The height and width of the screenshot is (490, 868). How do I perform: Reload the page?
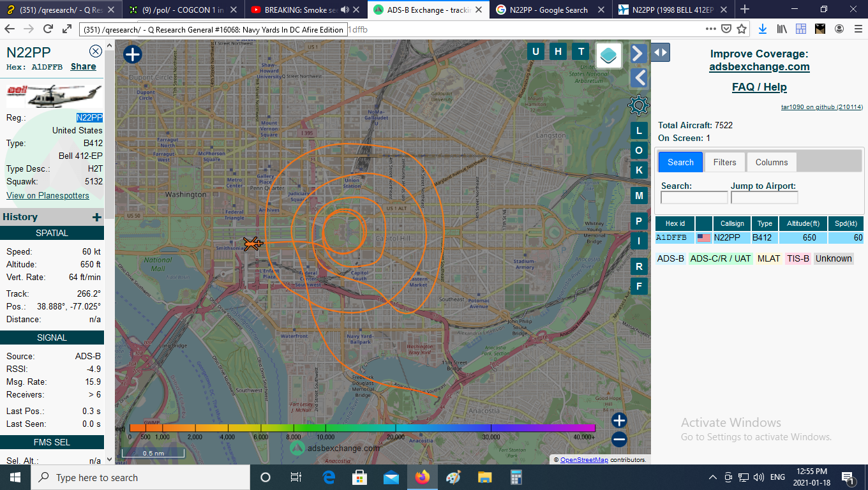tap(48, 29)
